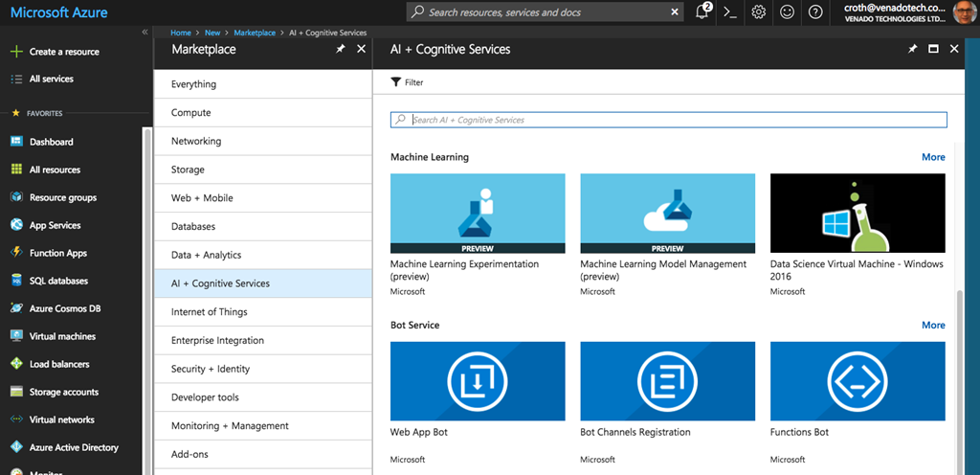The height and width of the screenshot is (475, 980).
Task: Click the Filter funnel button
Action: click(407, 82)
